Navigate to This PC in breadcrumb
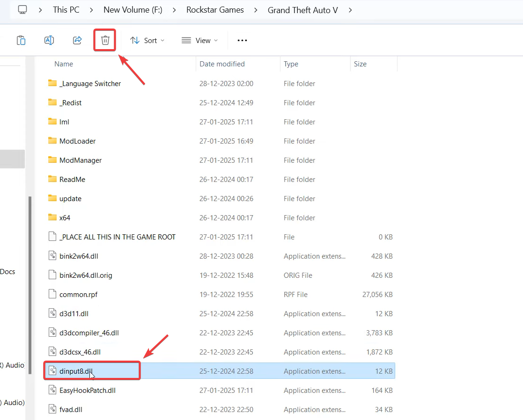Viewport: 523px width, 420px height. pyautogui.click(x=66, y=10)
